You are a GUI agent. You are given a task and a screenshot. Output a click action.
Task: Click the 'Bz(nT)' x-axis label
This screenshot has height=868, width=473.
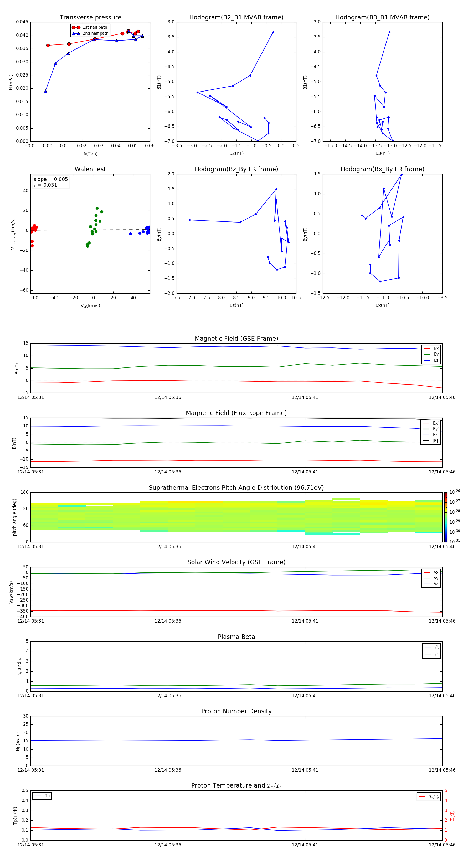pos(236,305)
